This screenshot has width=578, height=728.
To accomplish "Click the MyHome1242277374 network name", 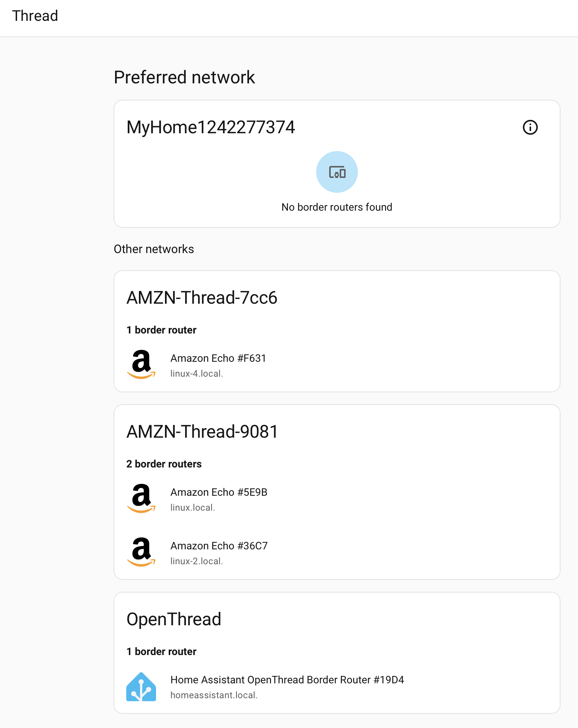I will 211,127.
